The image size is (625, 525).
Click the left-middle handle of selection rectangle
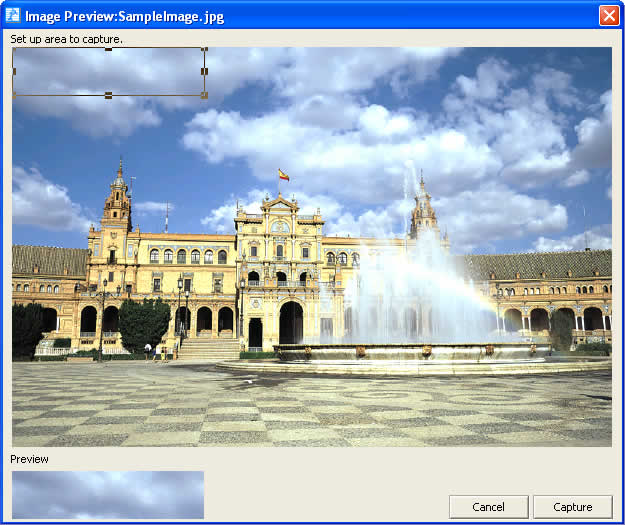[x=13, y=72]
